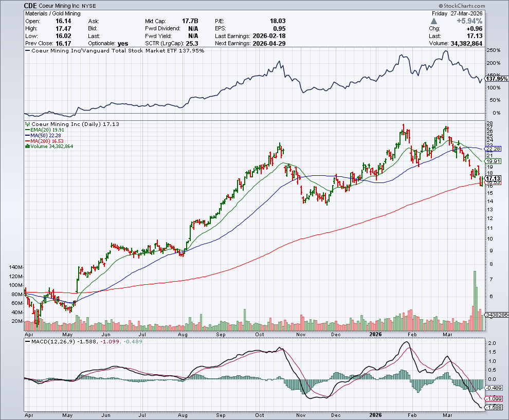
Task: Click the 17.13 last price tag on the right axis
Action: [493, 178]
